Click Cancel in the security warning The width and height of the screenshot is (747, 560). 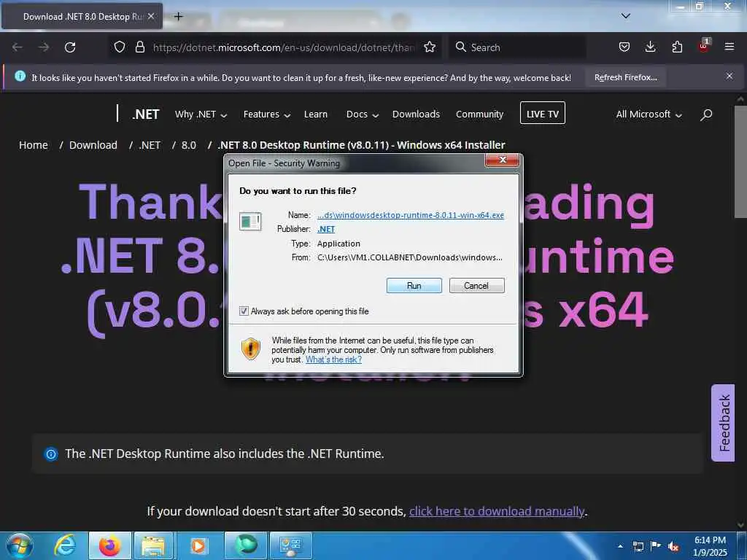[476, 286]
